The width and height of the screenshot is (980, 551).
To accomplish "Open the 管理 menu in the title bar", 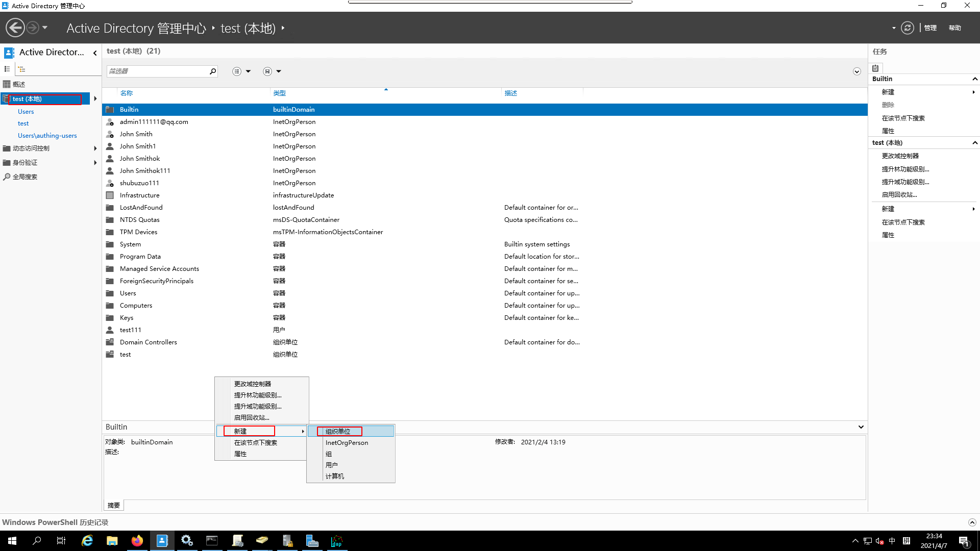I will [930, 28].
